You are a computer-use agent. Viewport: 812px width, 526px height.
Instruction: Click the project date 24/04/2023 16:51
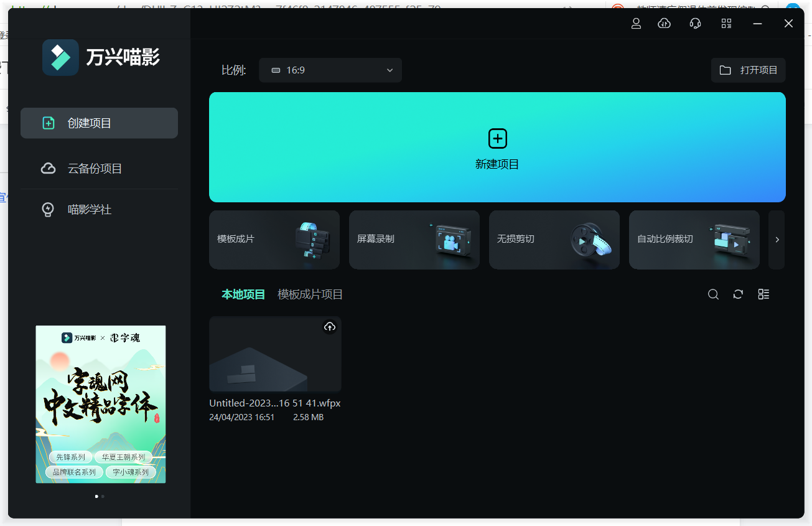coord(242,417)
